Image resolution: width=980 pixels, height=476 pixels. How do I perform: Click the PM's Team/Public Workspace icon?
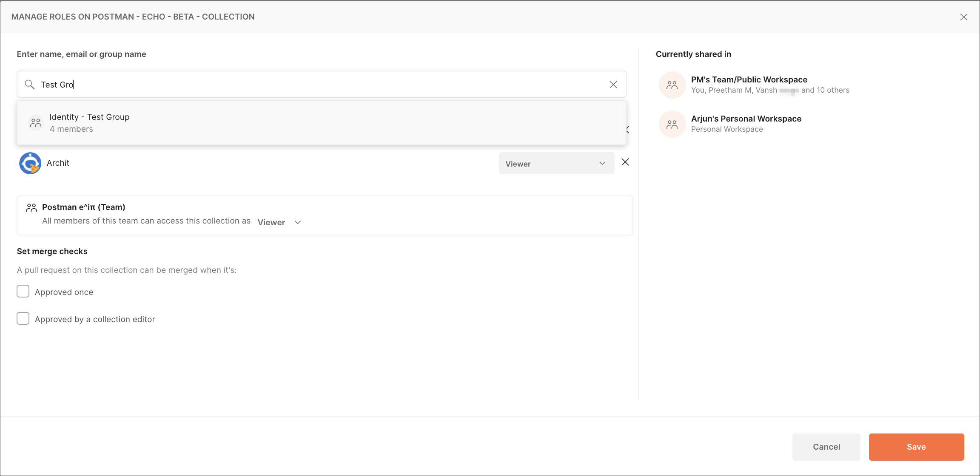tap(672, 85)
